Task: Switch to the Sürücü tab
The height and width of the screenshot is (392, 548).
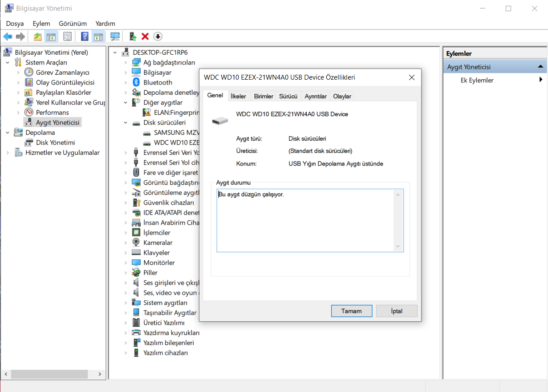Action: pyautogui.click(x=288, y=96)
